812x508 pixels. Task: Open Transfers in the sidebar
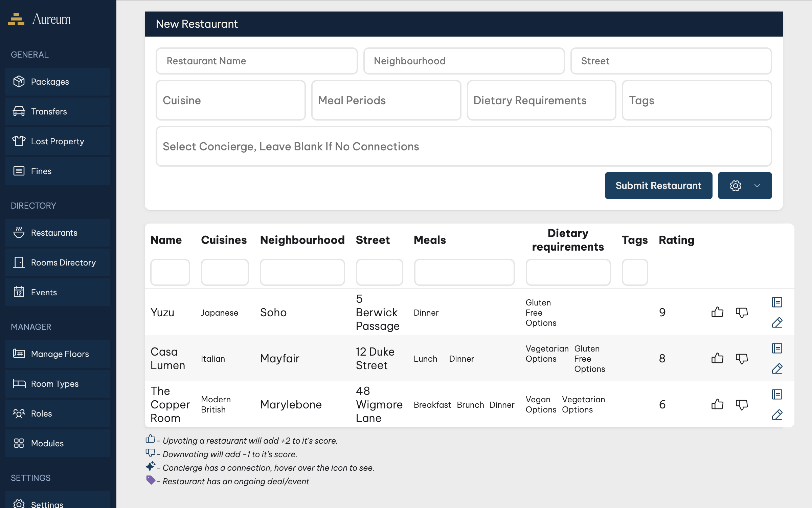tap(58, 111)
